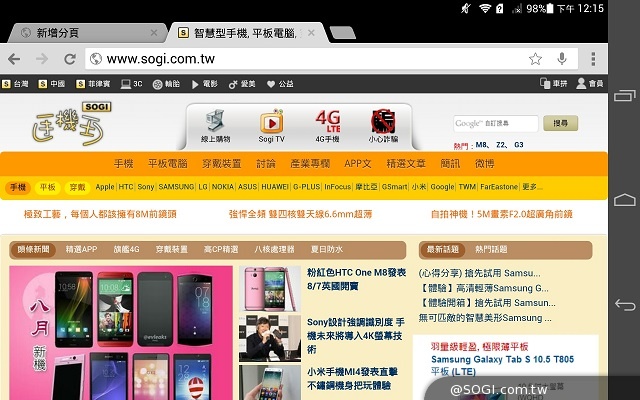Go back with browser back arrow

14,59
